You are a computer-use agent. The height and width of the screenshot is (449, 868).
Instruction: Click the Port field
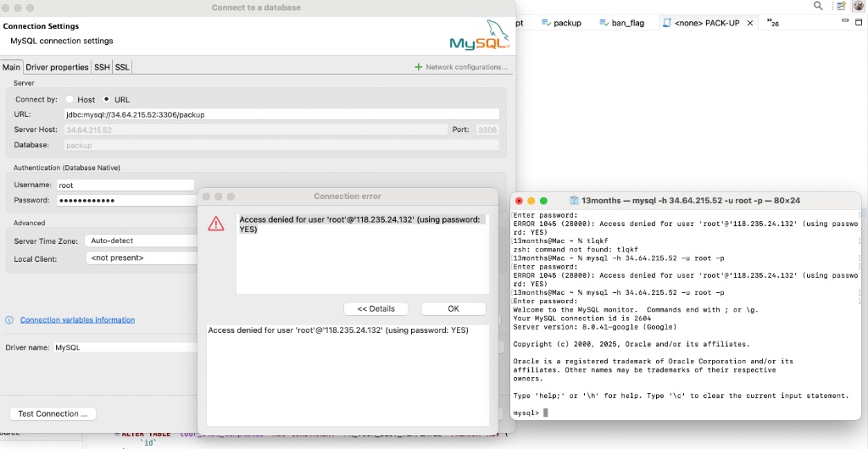point(487,130)
